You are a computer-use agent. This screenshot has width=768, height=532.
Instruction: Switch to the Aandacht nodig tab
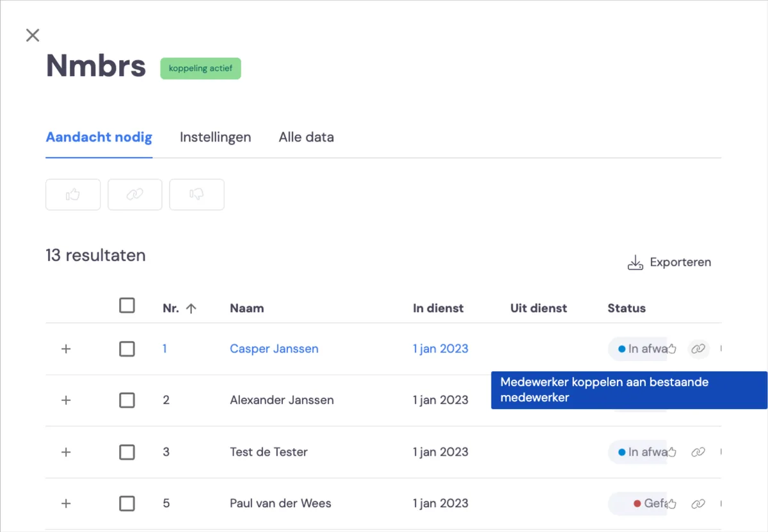tap(99, 137)
